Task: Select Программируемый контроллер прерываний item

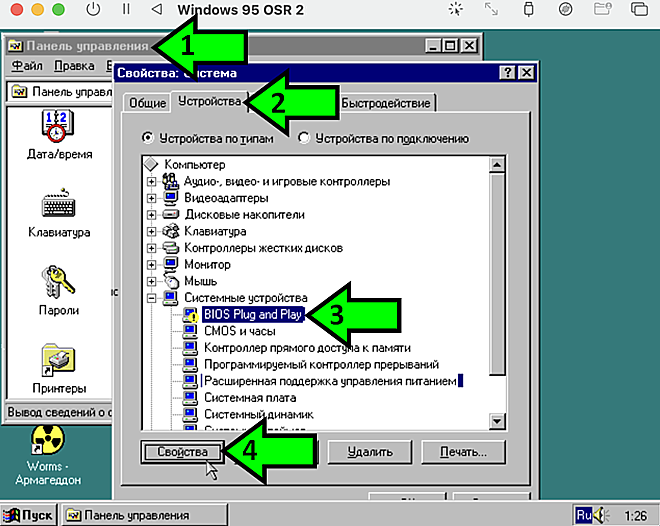Action: click(321, 364)
